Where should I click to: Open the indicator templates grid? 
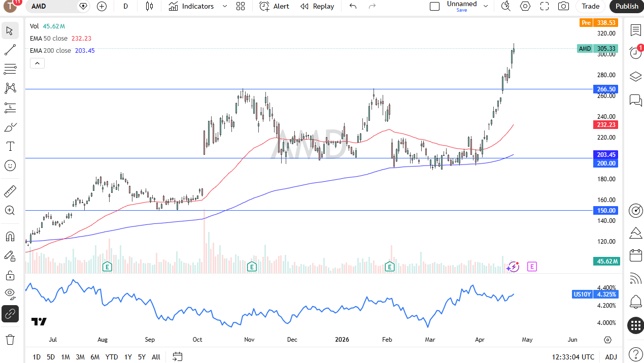pyautogui.click(x=241, y=6)
